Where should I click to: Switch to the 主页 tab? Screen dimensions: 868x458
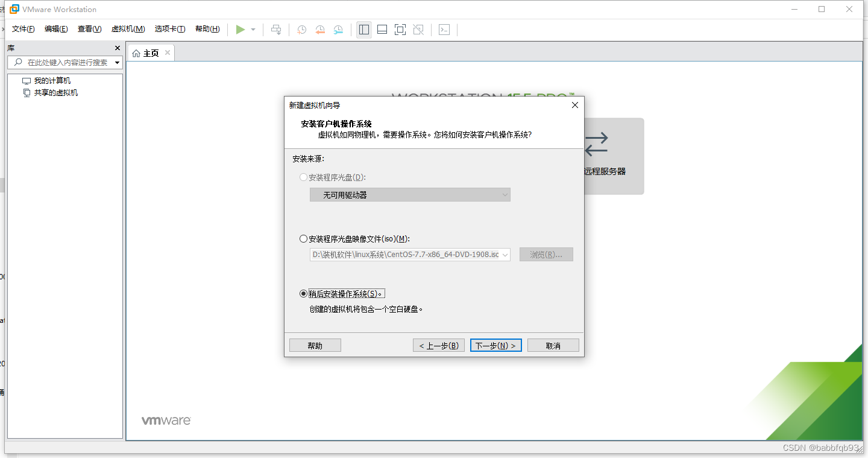click(151, 53)
